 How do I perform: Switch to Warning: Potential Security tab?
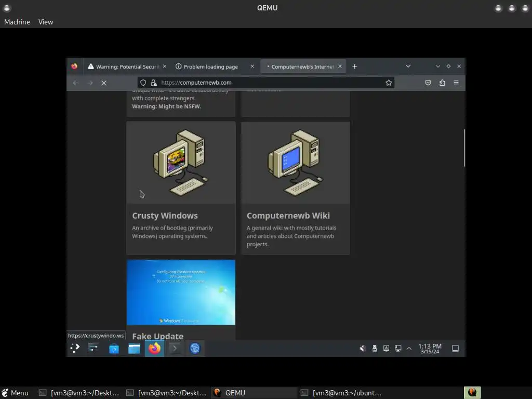pos(127,66)
